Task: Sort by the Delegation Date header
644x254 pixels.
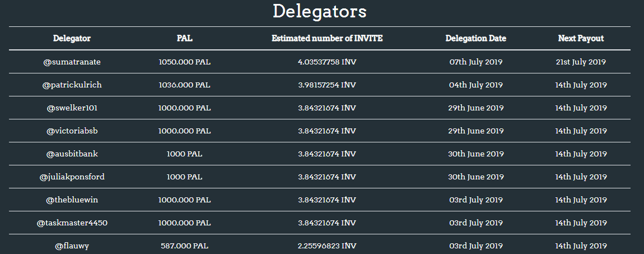Action: pos(475,38)
